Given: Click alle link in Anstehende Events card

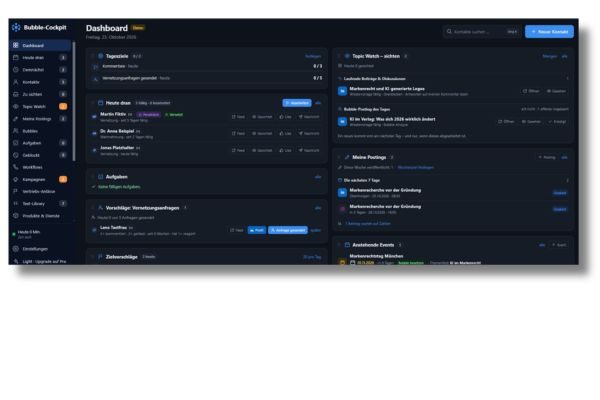Looking at the screenshot, I should pos(542,245).
